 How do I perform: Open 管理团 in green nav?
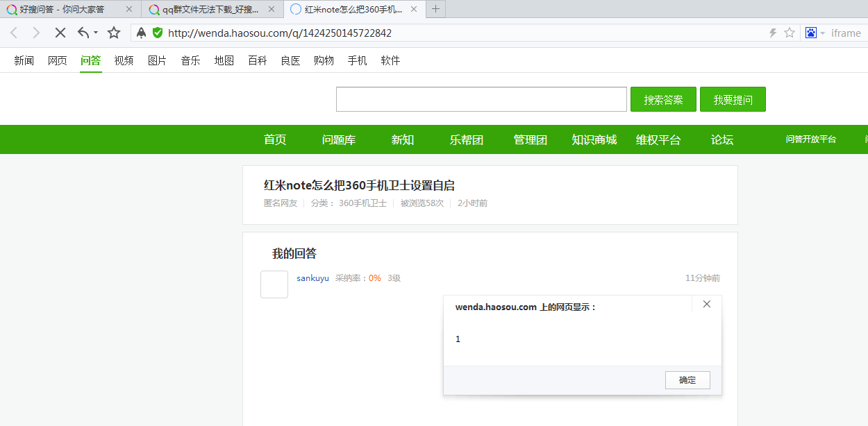pos(531,139)
